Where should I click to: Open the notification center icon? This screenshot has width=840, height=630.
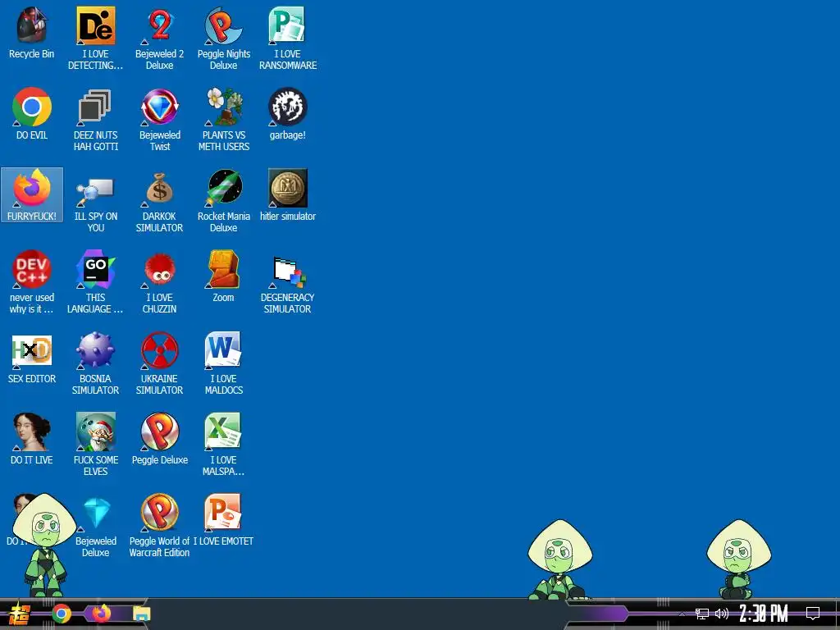point(813,613)
